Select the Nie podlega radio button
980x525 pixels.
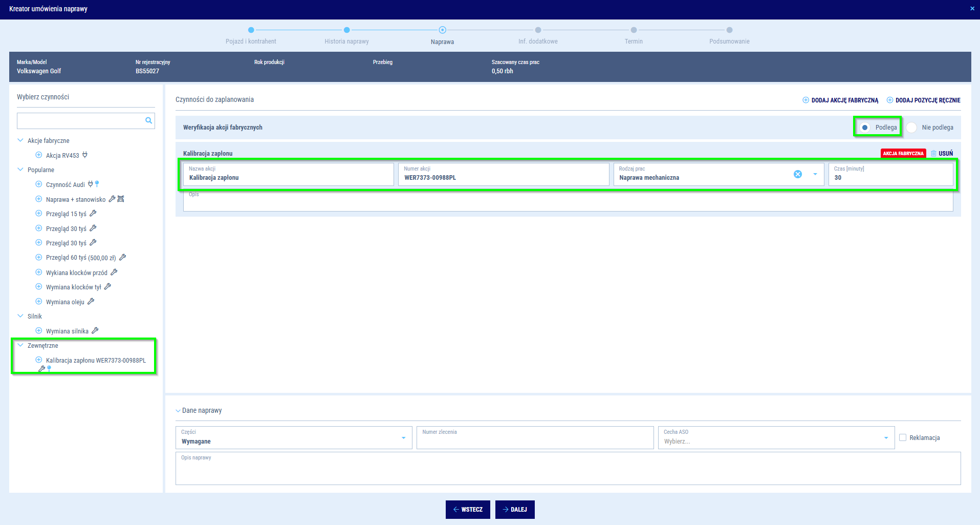911,128
